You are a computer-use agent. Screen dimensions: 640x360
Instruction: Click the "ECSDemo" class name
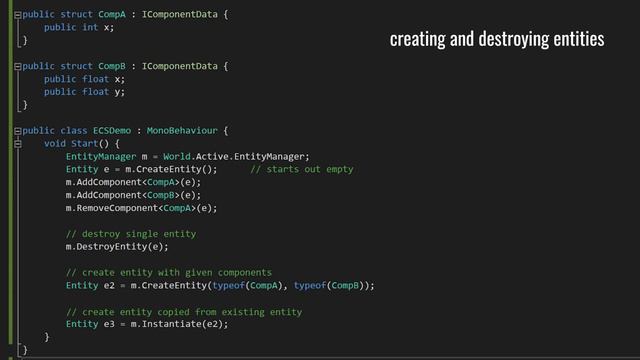pos(112,131)
